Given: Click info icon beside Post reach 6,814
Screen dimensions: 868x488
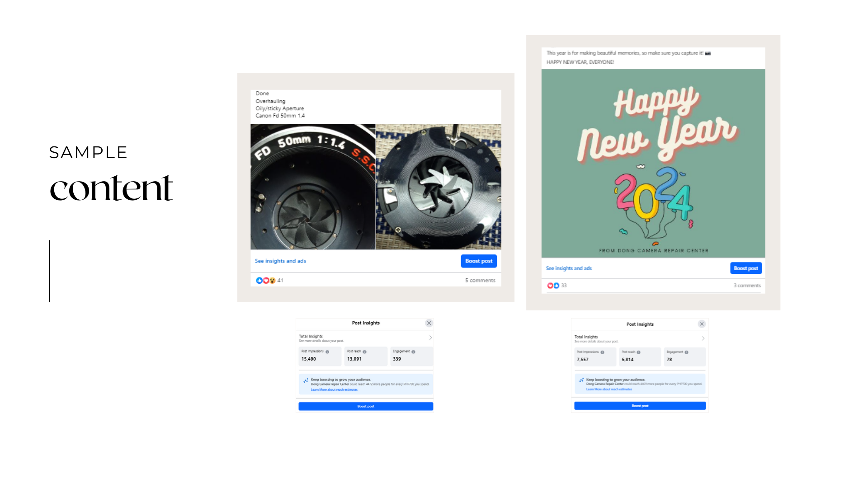Looking at the screenshot, I should coord(638,352).
